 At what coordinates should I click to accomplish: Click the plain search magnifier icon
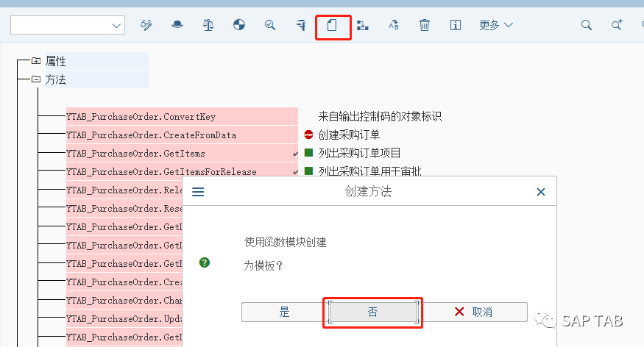pos(587,26)
